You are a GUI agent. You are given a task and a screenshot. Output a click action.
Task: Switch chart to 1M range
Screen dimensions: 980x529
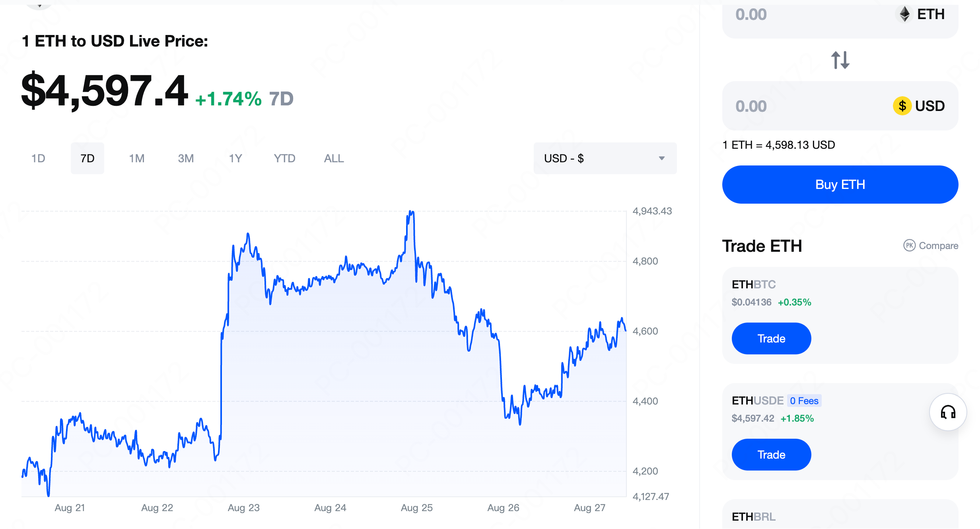point(136,158)
